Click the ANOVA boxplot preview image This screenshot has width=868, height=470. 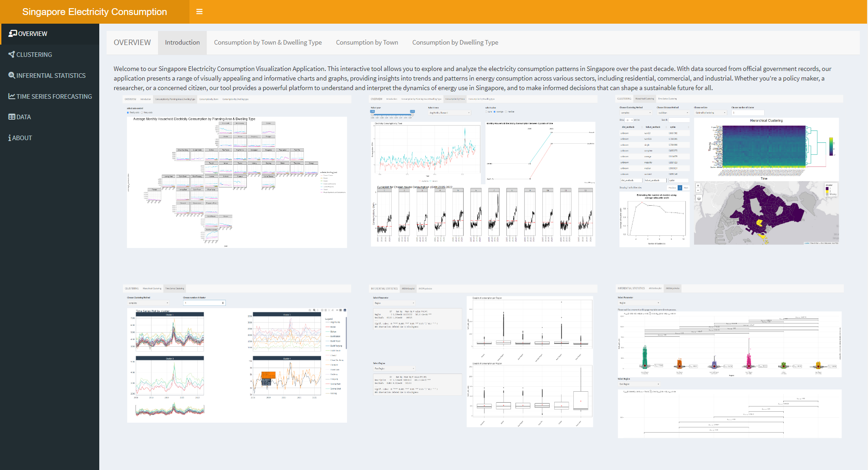pos(483,357)
